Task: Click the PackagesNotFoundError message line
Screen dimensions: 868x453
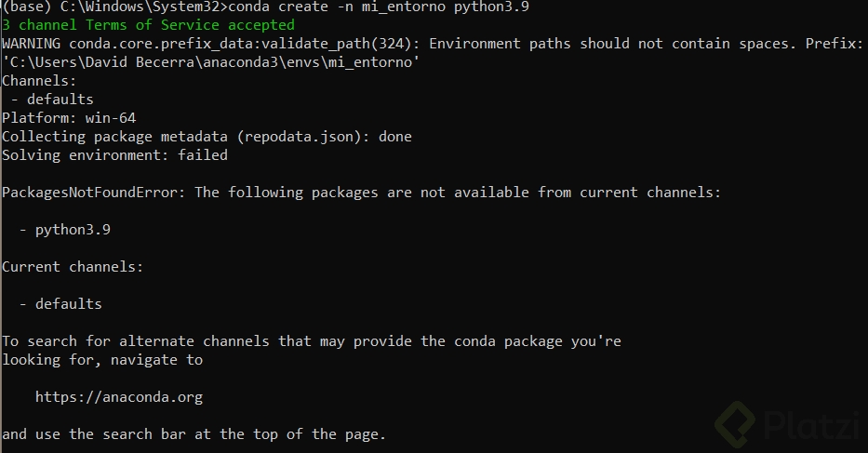Action: click(x=361, y=193)
